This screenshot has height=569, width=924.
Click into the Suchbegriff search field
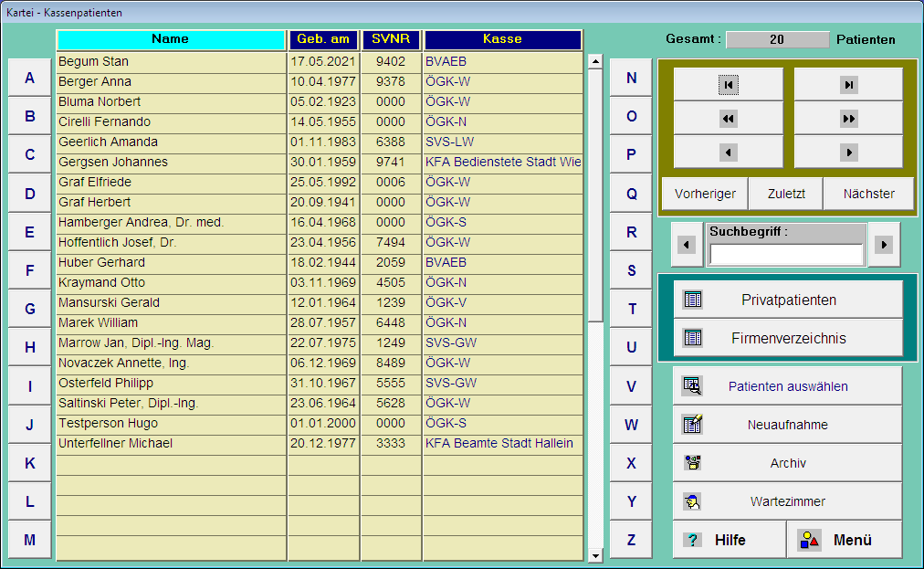pos(786,254)
